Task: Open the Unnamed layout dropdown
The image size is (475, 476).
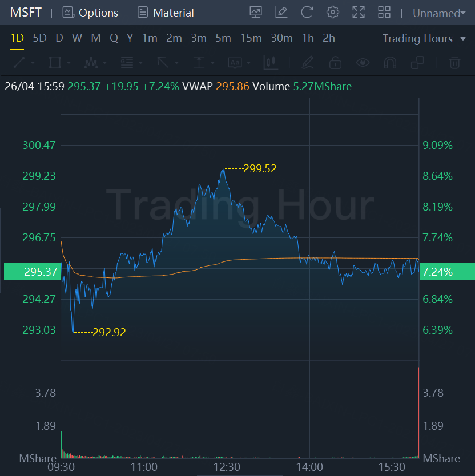Action: (439, 13)
